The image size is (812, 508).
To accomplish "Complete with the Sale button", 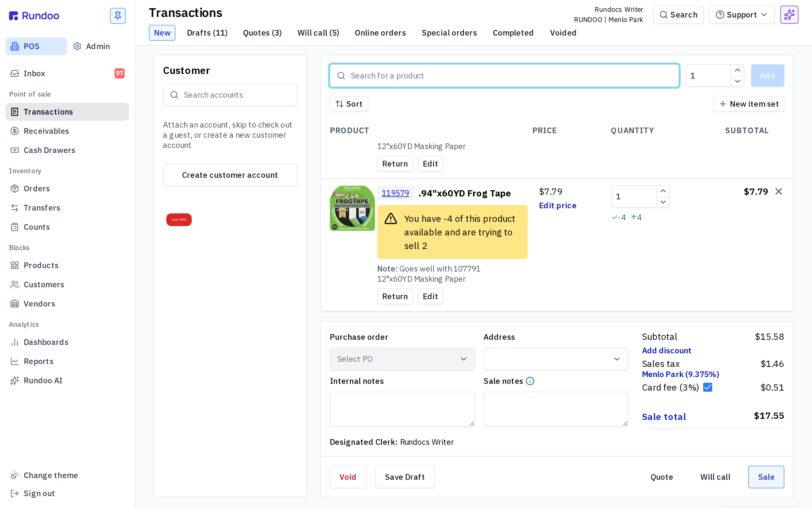I will click(x=766, y=477).
